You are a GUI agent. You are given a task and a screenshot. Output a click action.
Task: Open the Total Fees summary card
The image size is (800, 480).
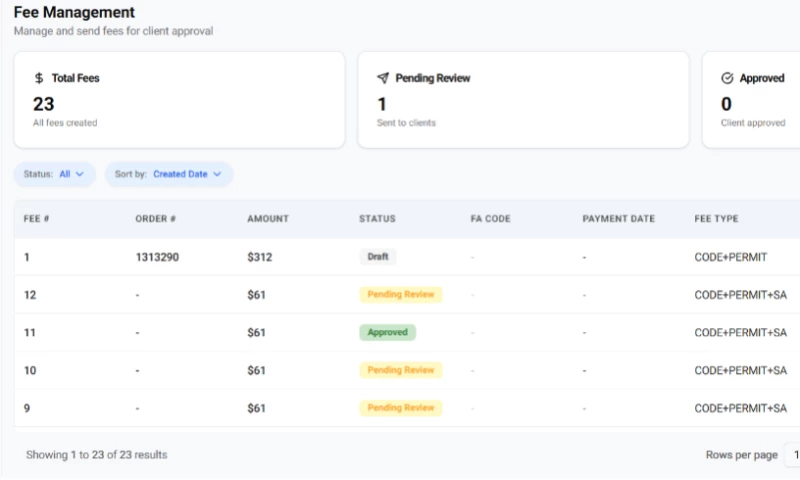pyautogui.click(x=179, y=100)
